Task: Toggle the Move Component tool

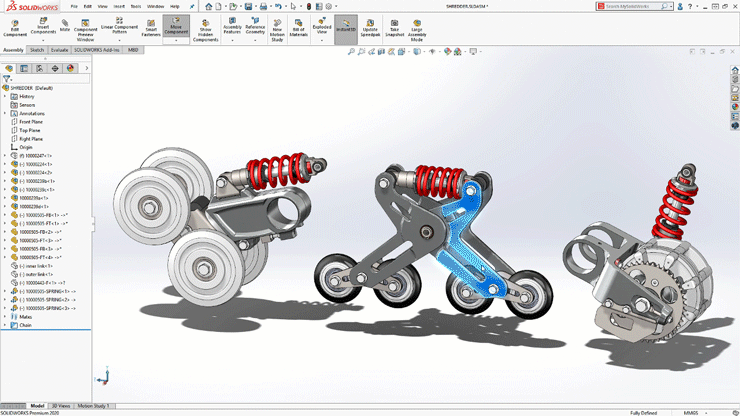Action: click(x=176, y=25)
